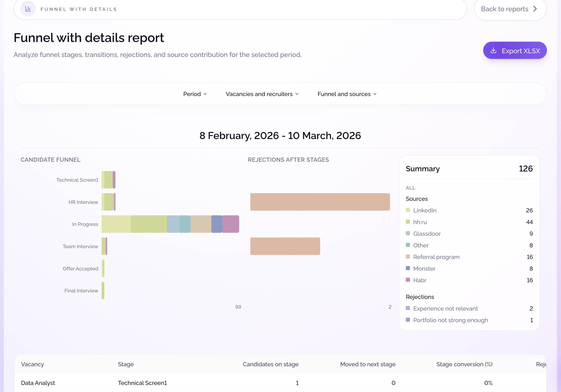Click the Stage conversion (%) column header
The height and width of the screenshot is (392, 561).
coord(464,364)
